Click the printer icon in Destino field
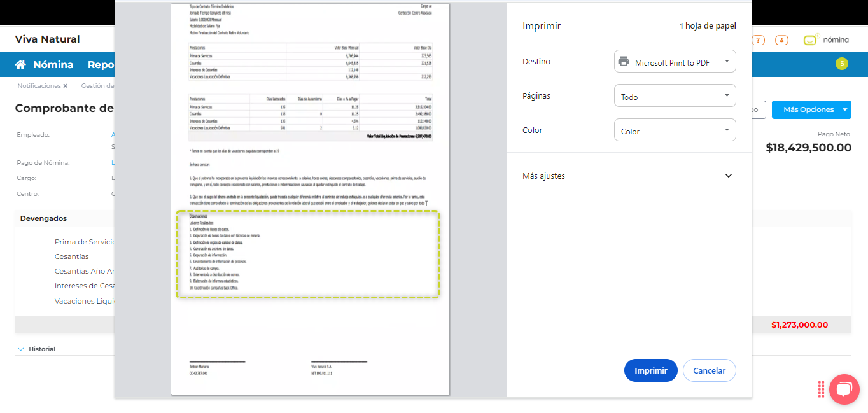 pos(624,62)
